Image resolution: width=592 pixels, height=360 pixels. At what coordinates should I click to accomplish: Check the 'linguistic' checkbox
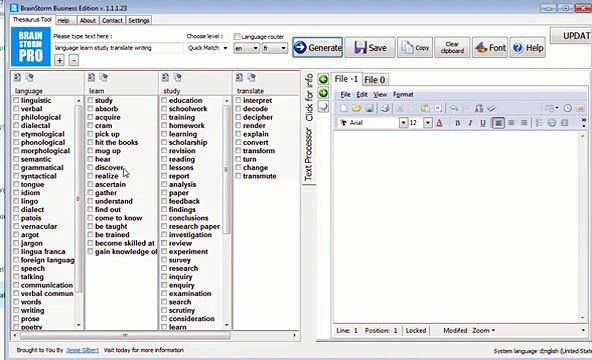(16, 100)
